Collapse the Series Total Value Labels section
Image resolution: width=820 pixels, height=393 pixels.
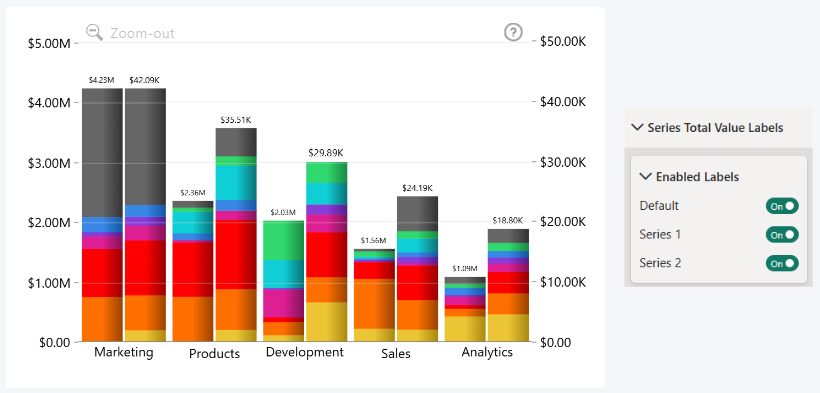637,127
